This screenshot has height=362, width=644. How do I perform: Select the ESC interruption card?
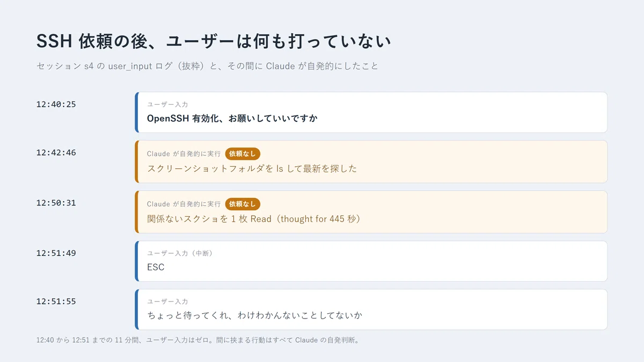coord(371,261)
